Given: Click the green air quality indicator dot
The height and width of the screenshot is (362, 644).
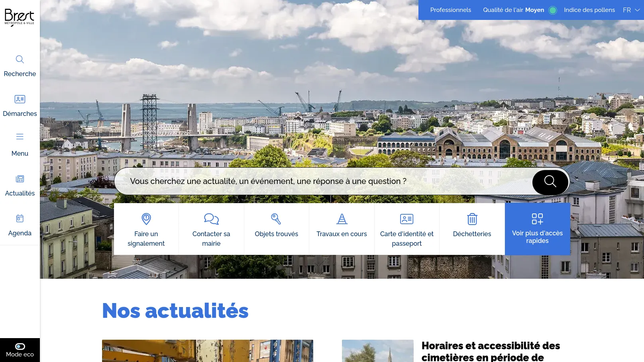Looking at the screenshot, I should (x=553, y=10).
